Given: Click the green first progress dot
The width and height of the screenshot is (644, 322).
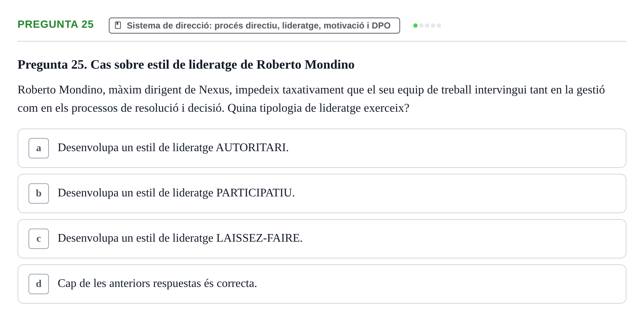Looking at the screenshot, I should click(415, 26).
